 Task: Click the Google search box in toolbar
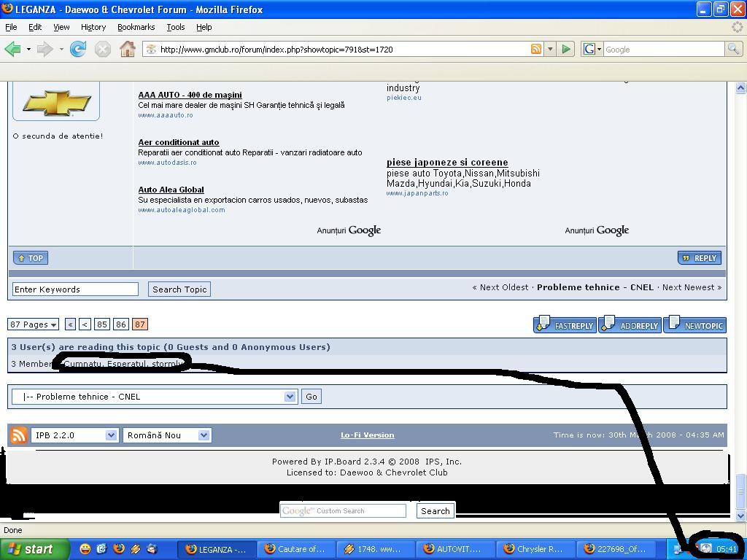(664, 49)
